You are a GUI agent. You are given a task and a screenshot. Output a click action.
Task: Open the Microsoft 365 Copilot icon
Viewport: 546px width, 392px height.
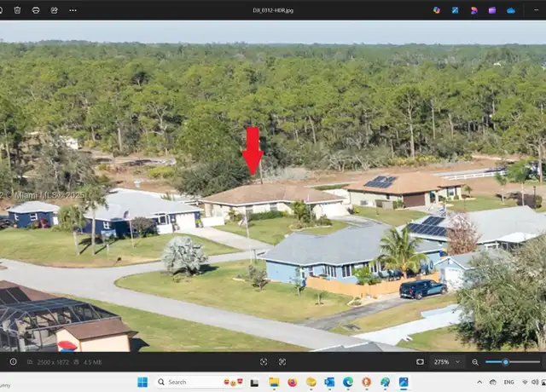pos(437,10)
